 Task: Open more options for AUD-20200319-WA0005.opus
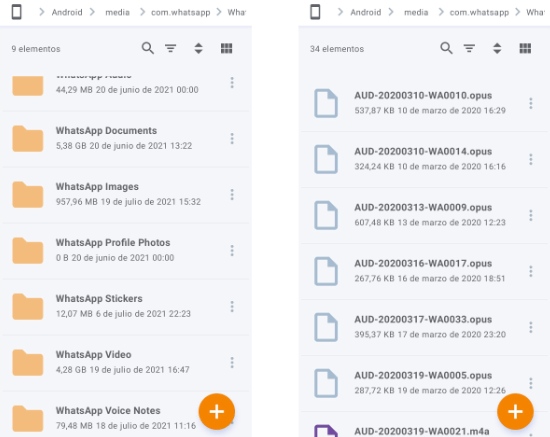(x=531, y=383)
